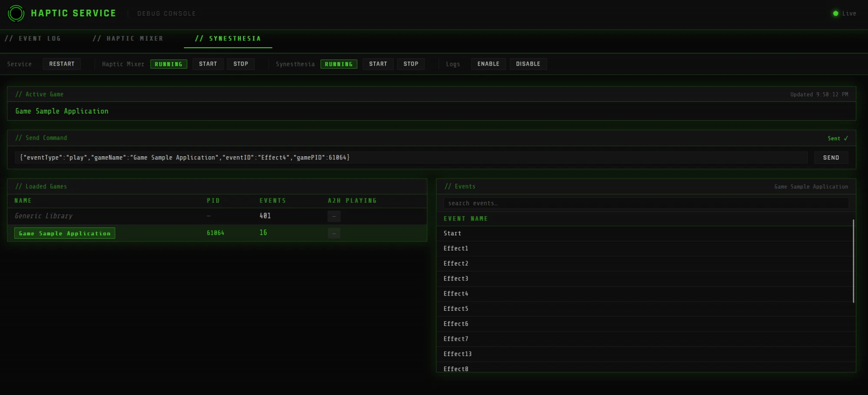Screen dimensions: 868x395
Task: Start the Synesthesia service
Action: (x=378, y=64)
